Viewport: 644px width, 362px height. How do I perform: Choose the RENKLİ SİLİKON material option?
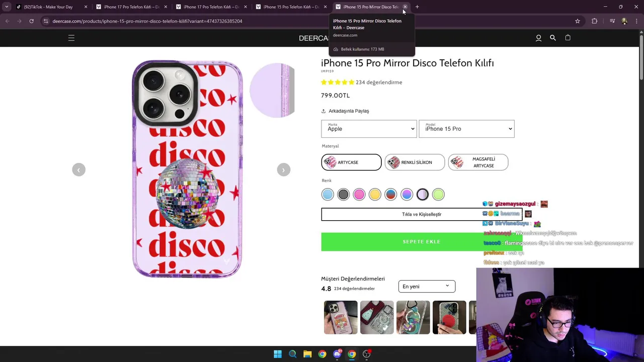[415, 162]
